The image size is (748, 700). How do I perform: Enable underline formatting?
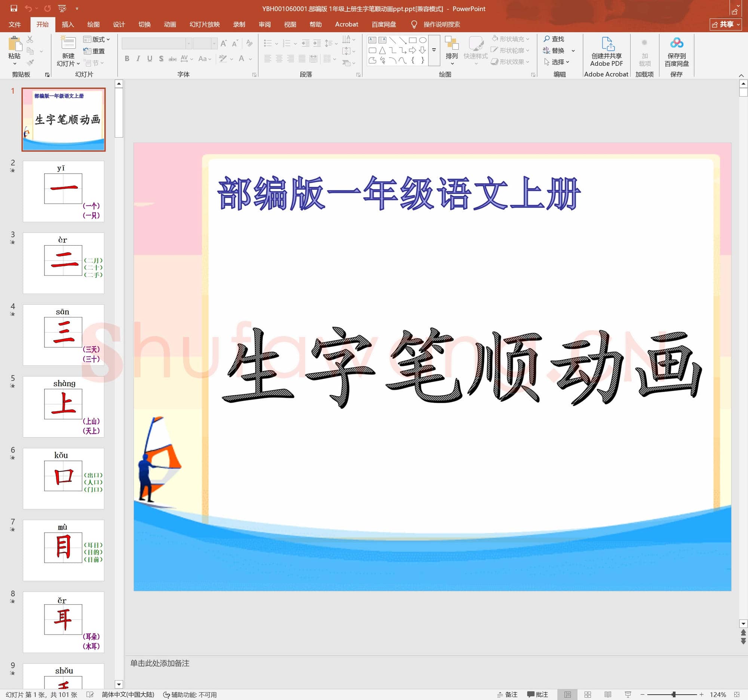[149, 59]
